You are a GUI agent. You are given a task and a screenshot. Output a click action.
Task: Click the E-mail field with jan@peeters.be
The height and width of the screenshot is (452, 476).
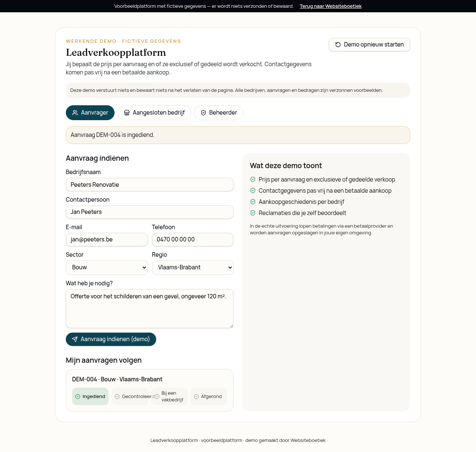point(107,240)
